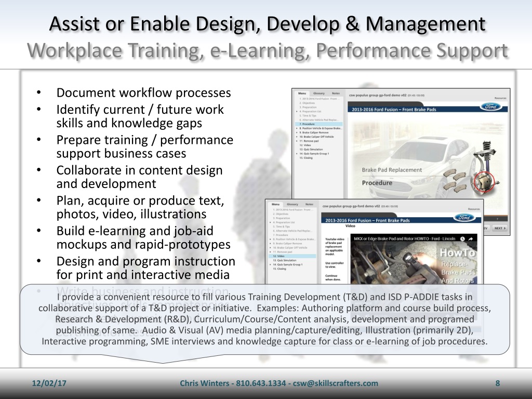Image resolution: width=532 pixels, height=399 pixels.
Task: Open Resources link in the upper course player
Action: pyautogui.click(x=500, y=98)
